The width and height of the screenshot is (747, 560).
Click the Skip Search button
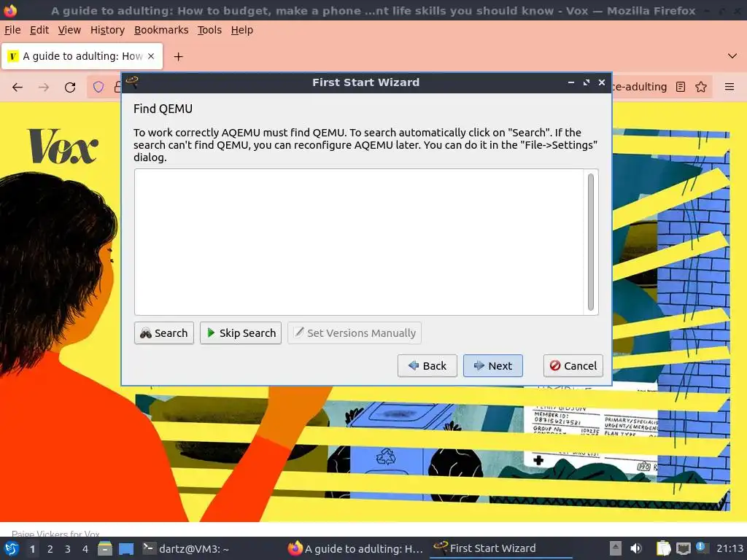(x=241, y=332)
